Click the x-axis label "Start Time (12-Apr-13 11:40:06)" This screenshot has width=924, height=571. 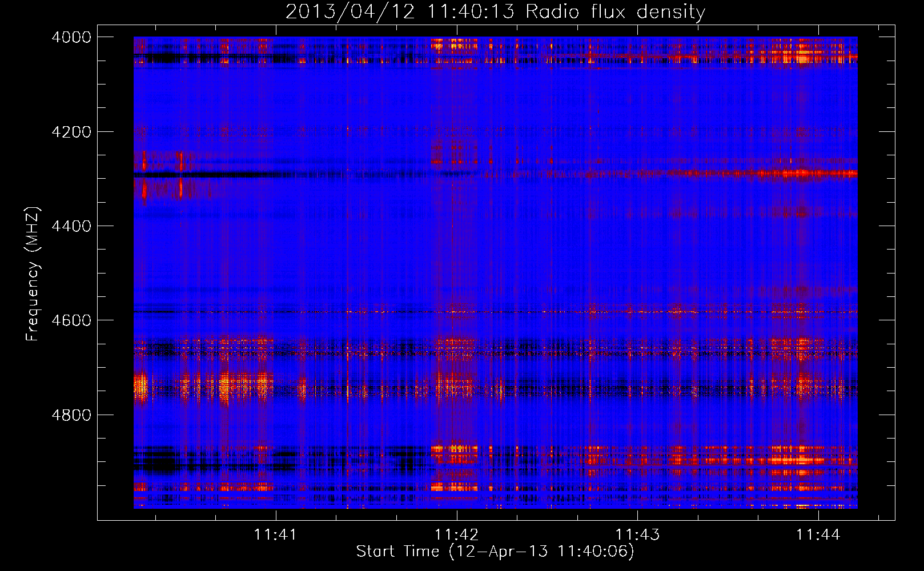[x=495, y=552]
